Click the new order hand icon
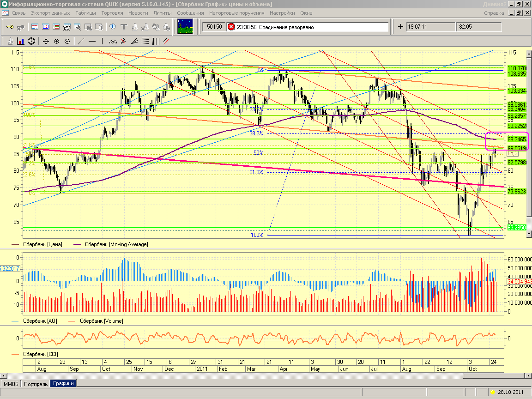The width and height of the screenshot is (532, 399). 134,27
